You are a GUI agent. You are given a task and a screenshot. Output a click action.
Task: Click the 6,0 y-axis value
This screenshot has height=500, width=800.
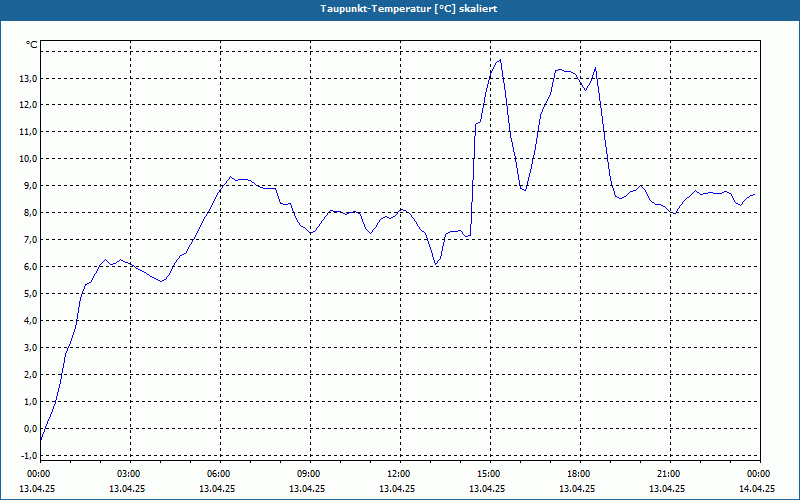[x=30, y=267]
